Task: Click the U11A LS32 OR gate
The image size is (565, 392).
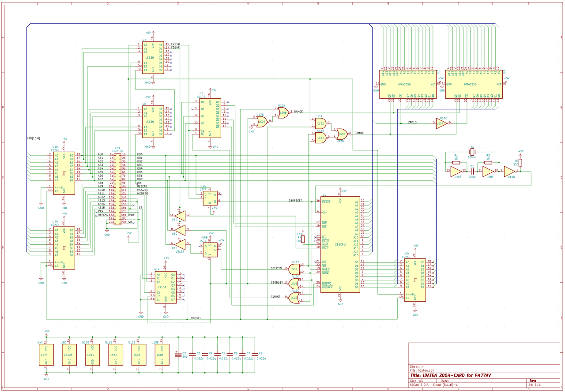Action: point(320,123)
